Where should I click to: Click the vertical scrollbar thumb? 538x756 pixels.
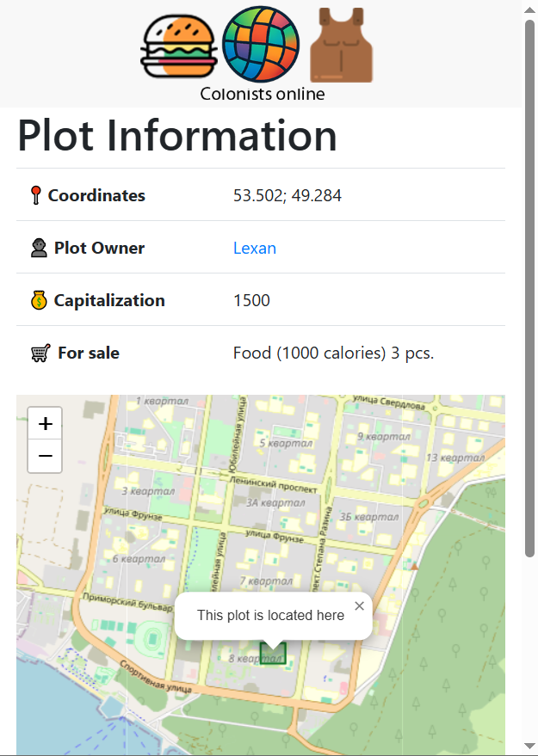click(530, 284)
